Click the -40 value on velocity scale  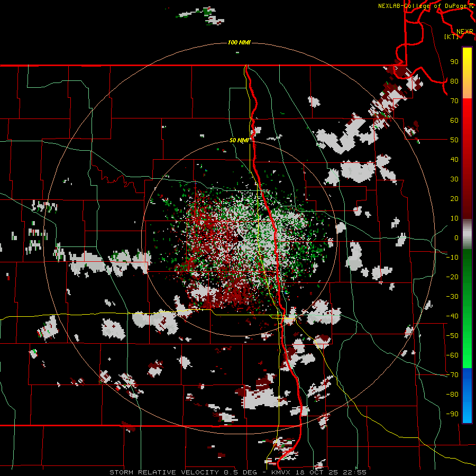(x=452, y=316)
